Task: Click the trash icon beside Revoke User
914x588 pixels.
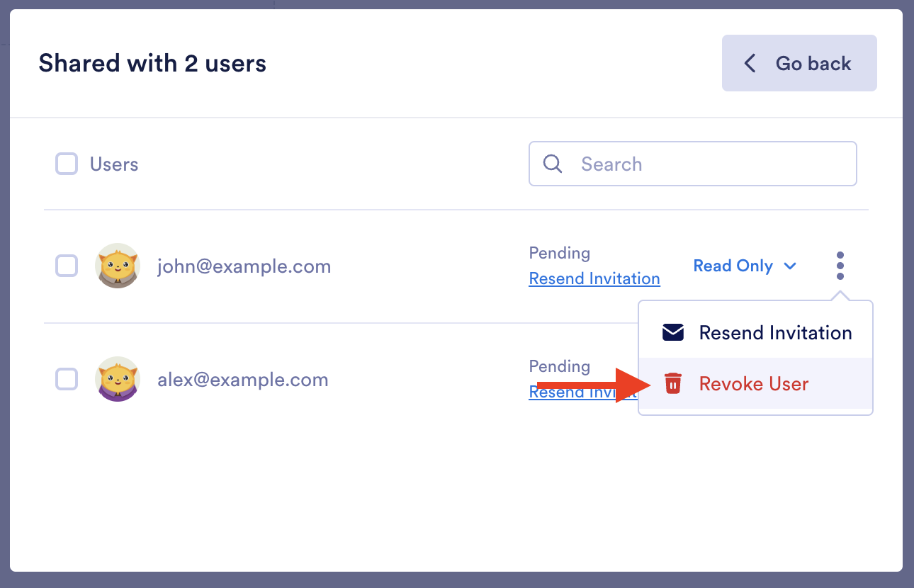Action: click(672, 384)
